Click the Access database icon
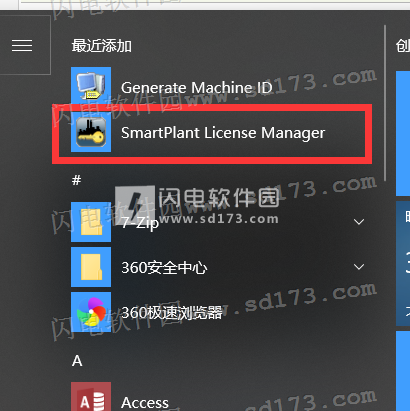Screen dimensions: 410x411 [91, 397]
